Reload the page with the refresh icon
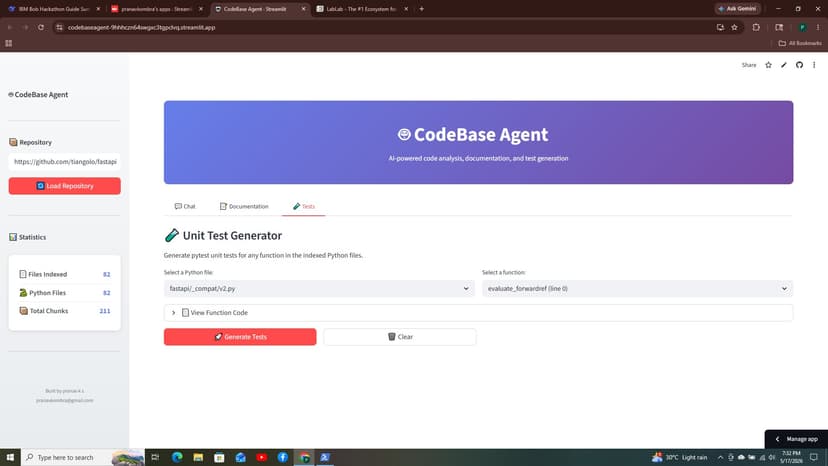 [41, 27]
